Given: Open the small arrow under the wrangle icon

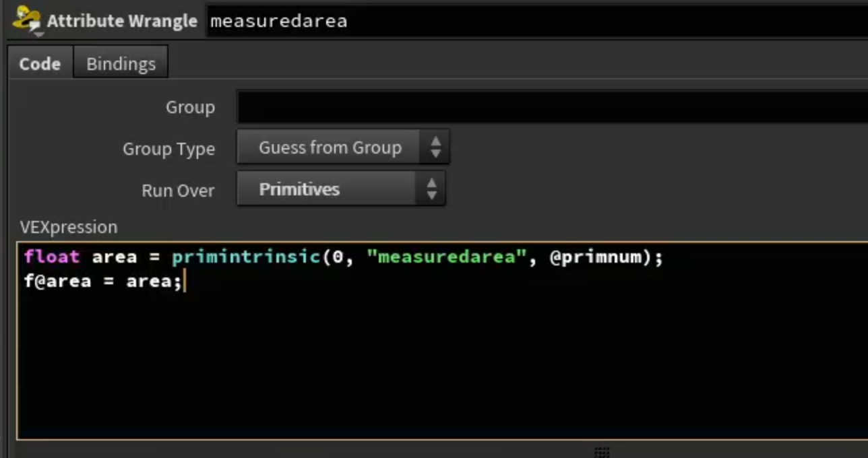Looking at the screenshot, I should [38, 34].
